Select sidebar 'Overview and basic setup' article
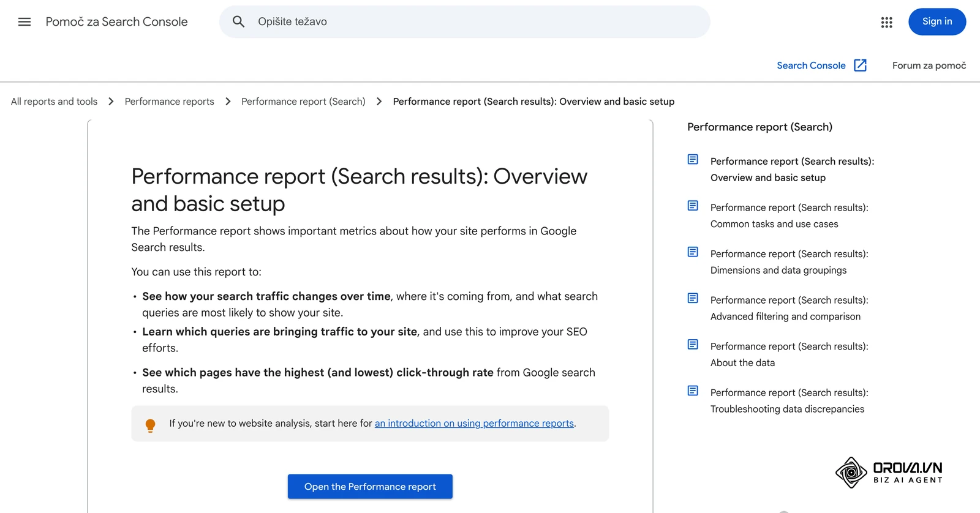 (x=792, y=170)
